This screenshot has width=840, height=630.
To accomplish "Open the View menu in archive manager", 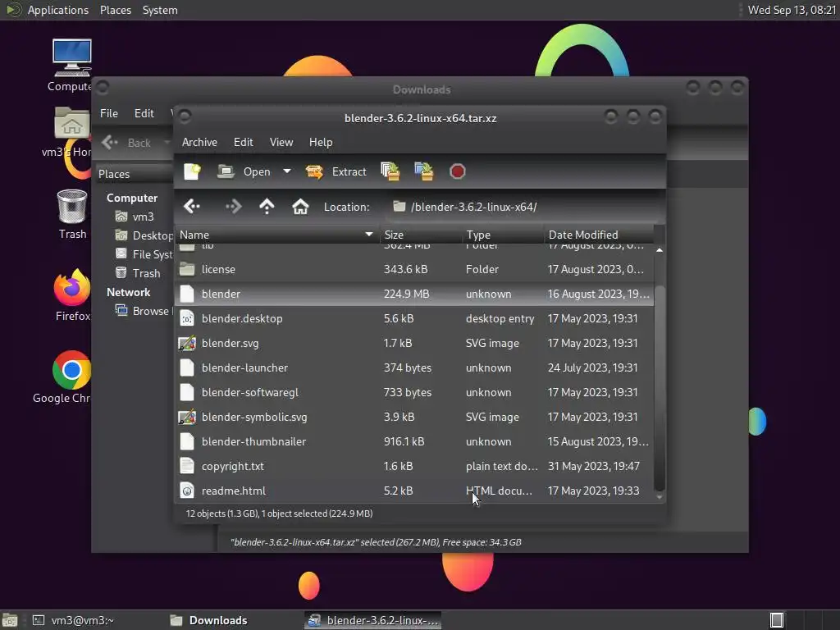I will (281, 142).
